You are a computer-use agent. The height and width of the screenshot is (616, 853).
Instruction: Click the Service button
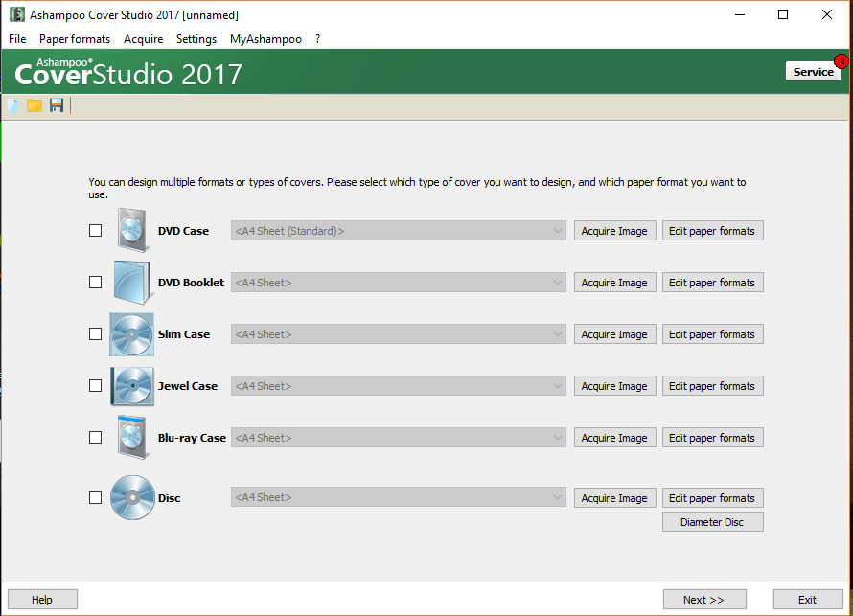(814, 71)
